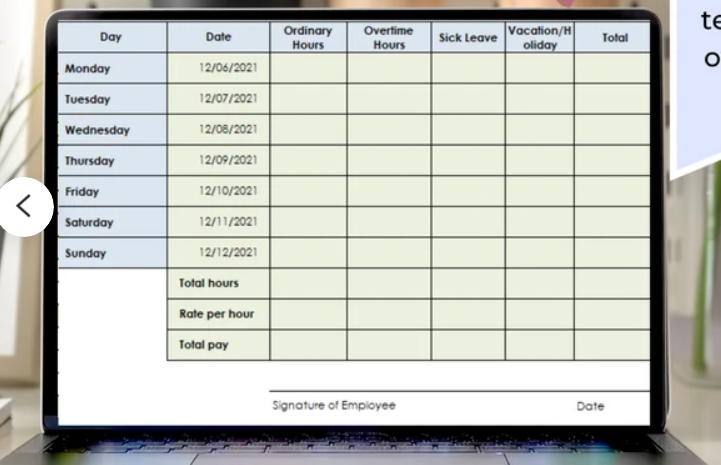Click Thursday's Vacation/Holiday cell
The height and width of the screenshot is (465, 721).
[x=539, y=161]
